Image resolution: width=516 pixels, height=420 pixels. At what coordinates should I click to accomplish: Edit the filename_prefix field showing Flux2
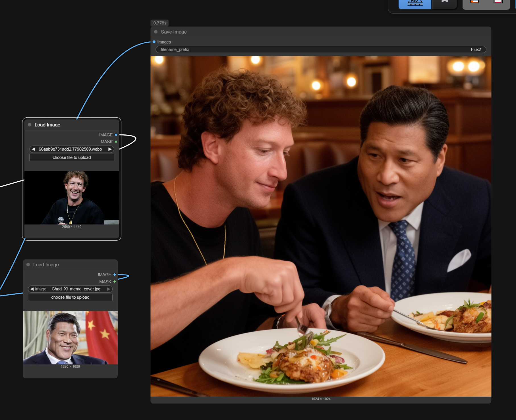321,49
